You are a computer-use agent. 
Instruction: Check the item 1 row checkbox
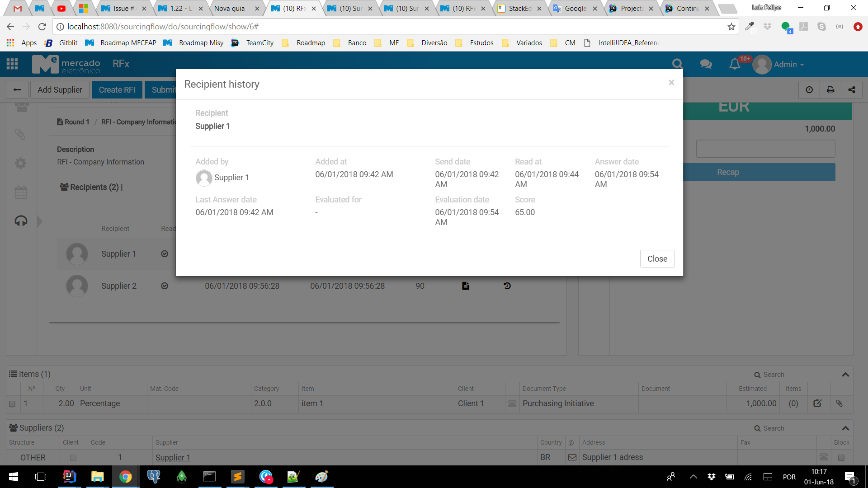click(12, 404)
